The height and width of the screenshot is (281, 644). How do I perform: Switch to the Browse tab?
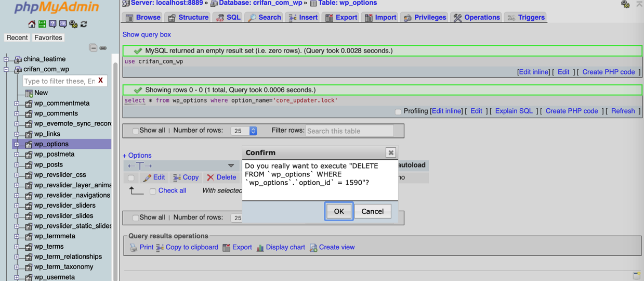pyautogui.click(x=143, y=18)
